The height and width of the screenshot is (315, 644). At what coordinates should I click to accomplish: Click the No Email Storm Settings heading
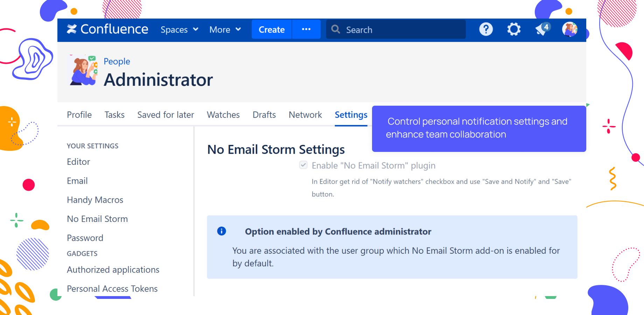click(x=276, y=150)
